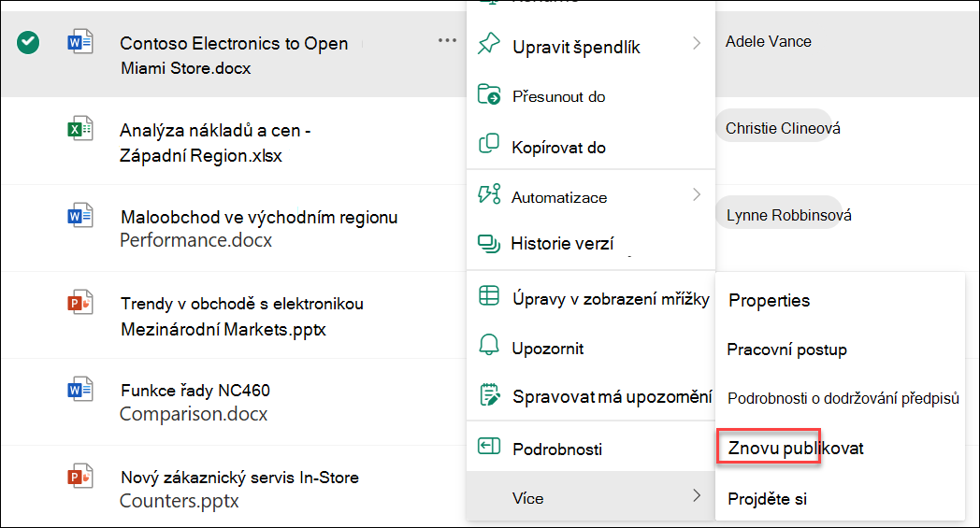Click PowerPoint icon for Nový zákaznický servis file
The image size is (980, 528).
pyautogui.click(x=80, y=477)
